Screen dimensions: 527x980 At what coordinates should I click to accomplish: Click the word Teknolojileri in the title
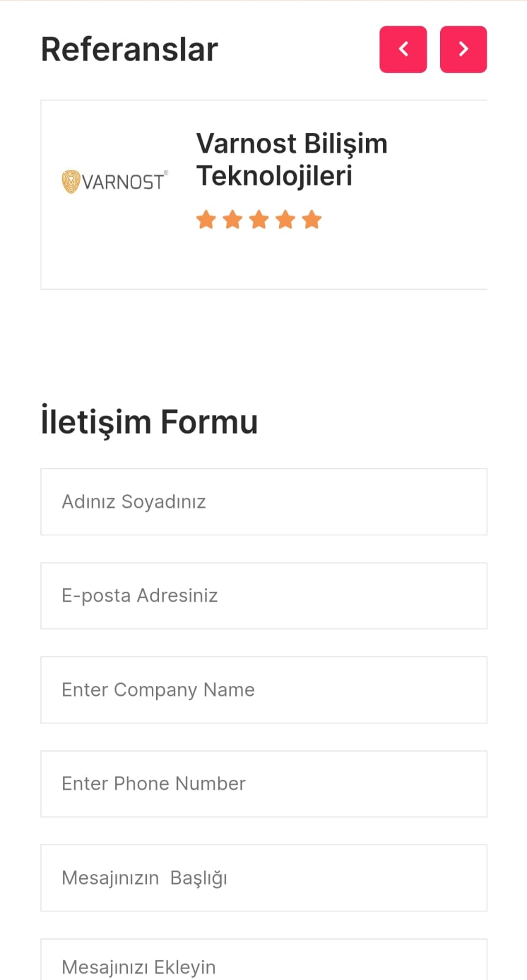pos(274,176)
